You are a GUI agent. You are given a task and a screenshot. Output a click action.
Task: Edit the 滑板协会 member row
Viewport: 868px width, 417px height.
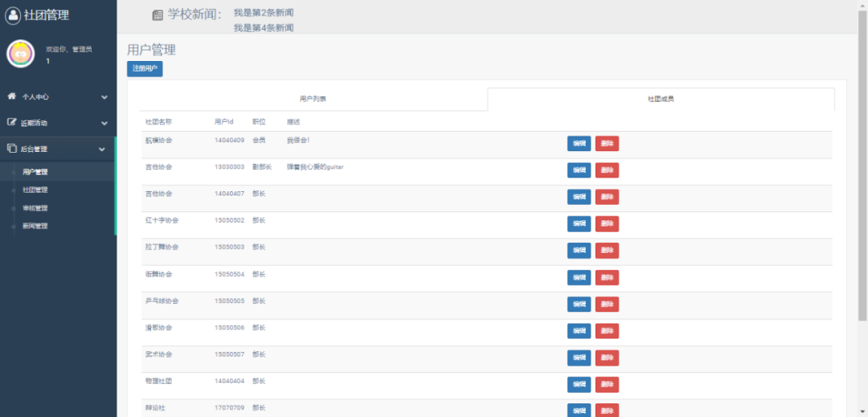pyautogui.click(x=579, y=331)
